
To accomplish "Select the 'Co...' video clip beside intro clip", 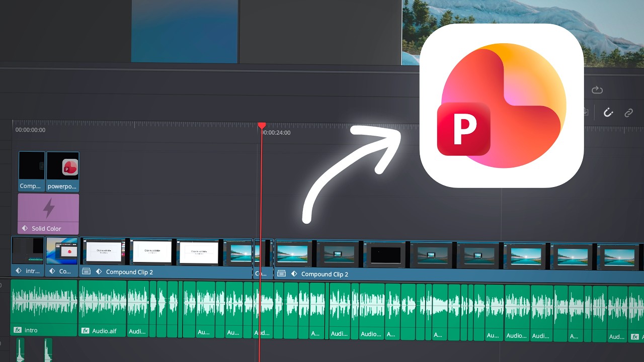I will tap(62, 257).
